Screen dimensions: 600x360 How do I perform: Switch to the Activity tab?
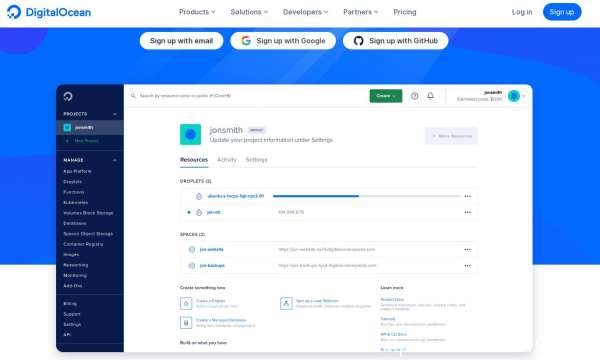(x=227, y=160)
